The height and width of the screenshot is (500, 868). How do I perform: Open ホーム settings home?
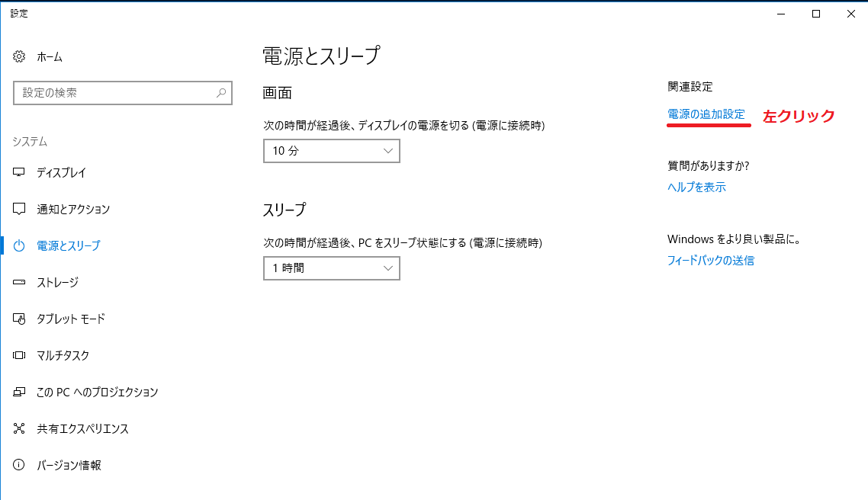50,56
